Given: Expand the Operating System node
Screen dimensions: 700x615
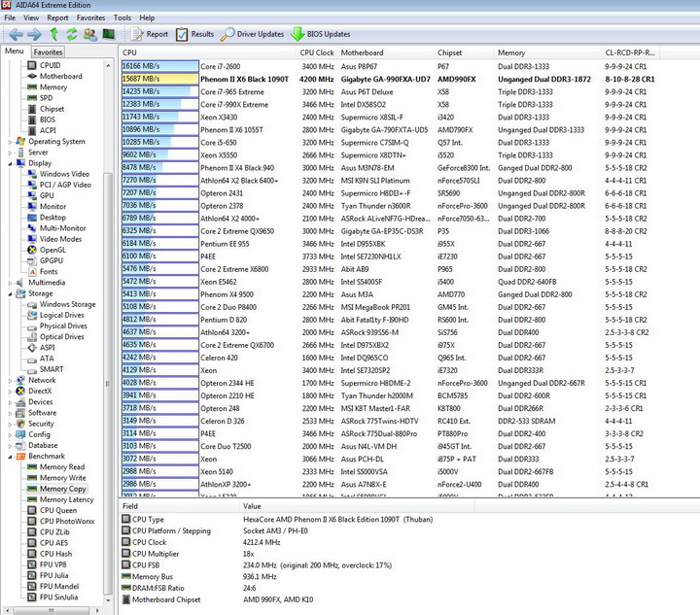Looking at the screenshot, I should pos(11,142).
